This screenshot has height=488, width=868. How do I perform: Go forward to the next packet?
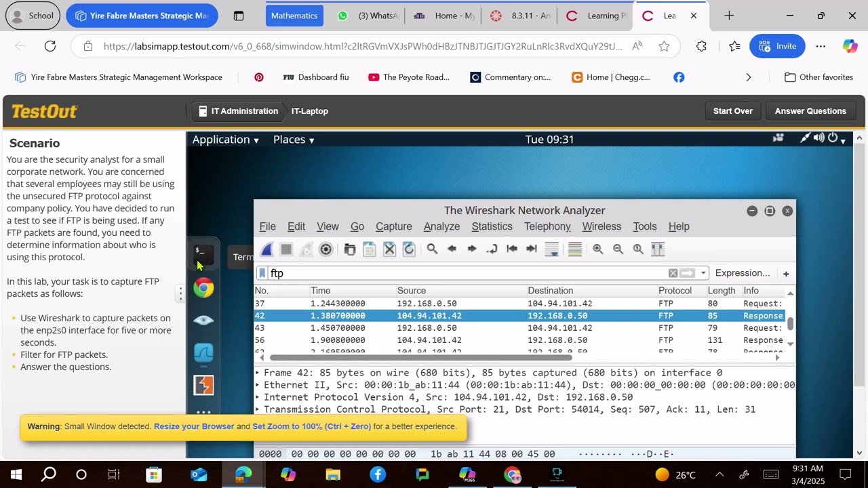coord(472,249)
